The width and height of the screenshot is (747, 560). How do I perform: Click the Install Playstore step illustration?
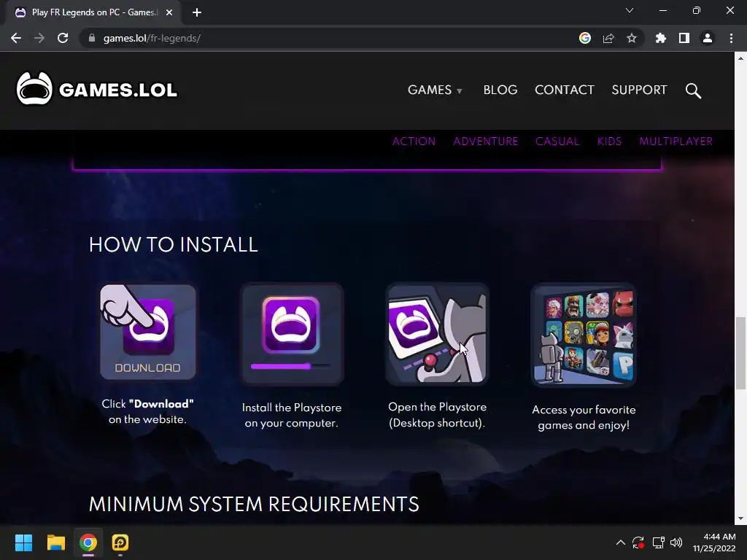(x=292, y=334)
